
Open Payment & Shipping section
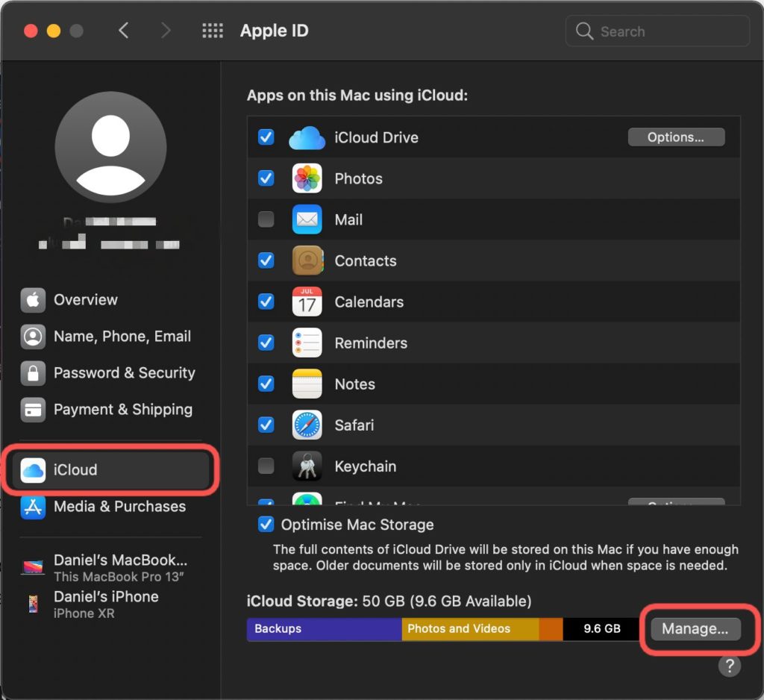tap(110, 410)
